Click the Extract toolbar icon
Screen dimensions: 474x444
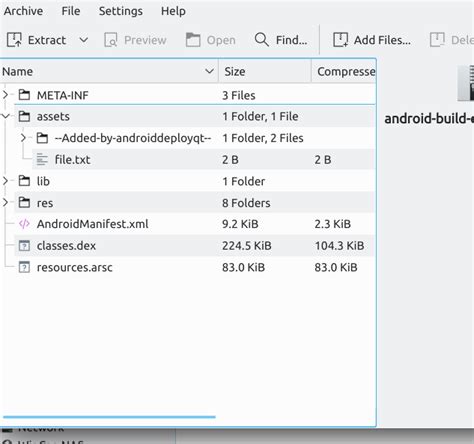pyautogui.click(x=14, y=40)
